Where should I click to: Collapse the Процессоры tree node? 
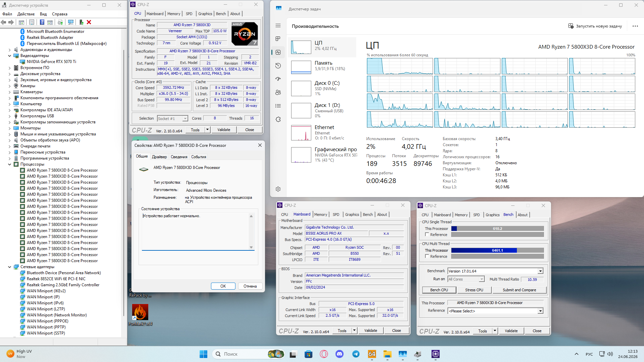point(9,164)
